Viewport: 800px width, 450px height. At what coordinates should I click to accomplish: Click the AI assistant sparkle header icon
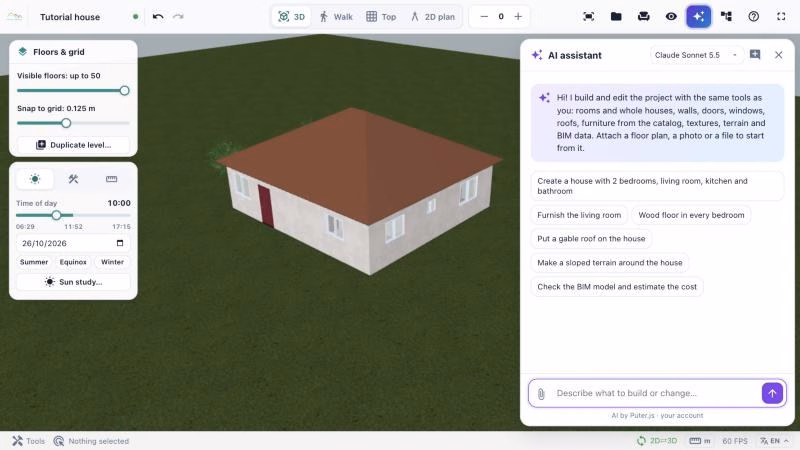[537, 55]
